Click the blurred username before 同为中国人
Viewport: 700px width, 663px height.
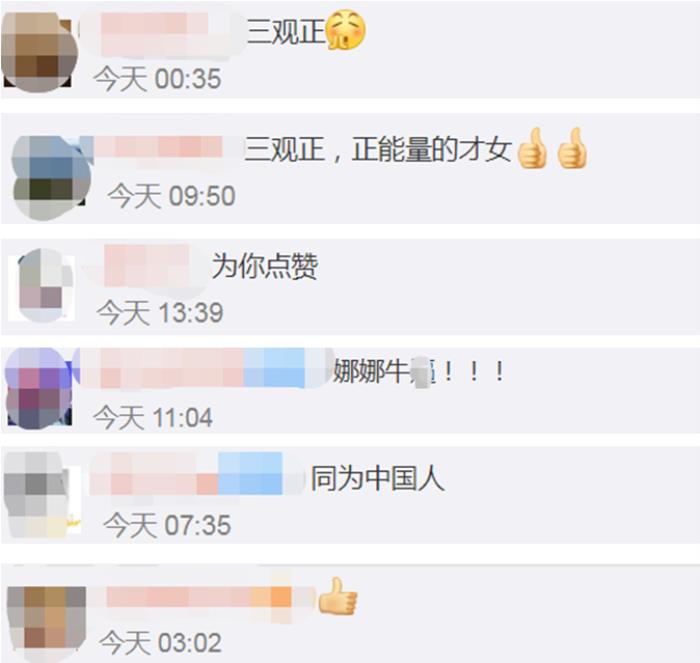click(197, 473)
